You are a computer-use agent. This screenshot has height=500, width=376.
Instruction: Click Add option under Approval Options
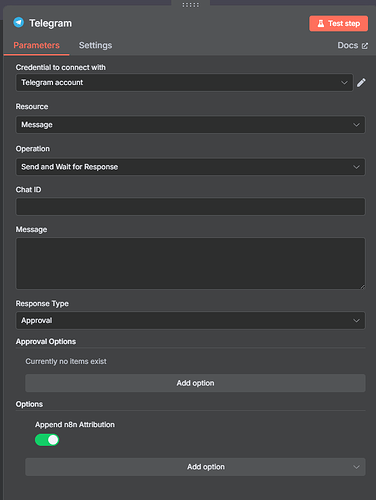[x=195, y=383]
